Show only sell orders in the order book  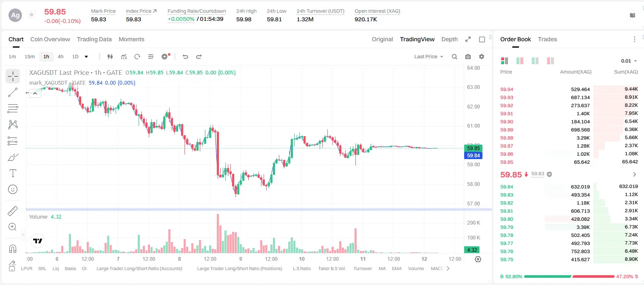tap(550, 61)
